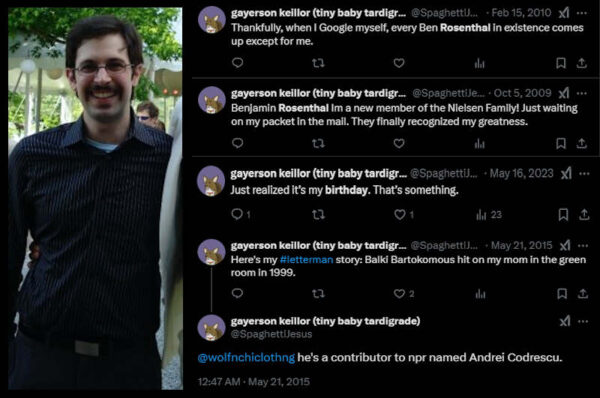Bookmark the Google myself tweet
The height and width of the screenshot is (398, 600).
[x=561, y=63]
